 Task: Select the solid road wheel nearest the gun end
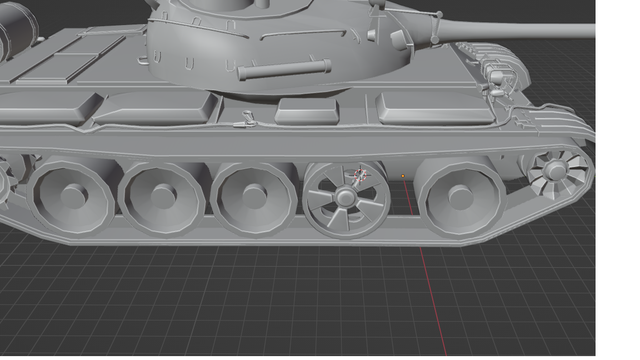click(460, 198)
